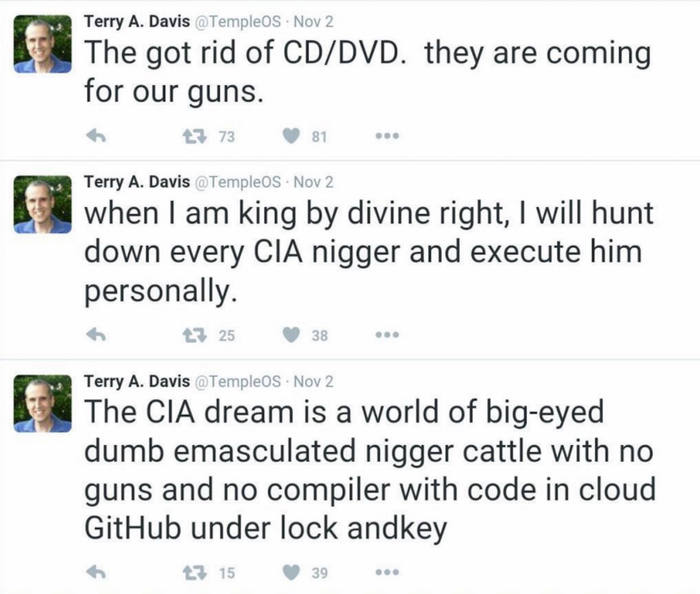Click @TempleOS handle on second tweet
Viewport: 700px width, 594px height.
pos(238,182)
